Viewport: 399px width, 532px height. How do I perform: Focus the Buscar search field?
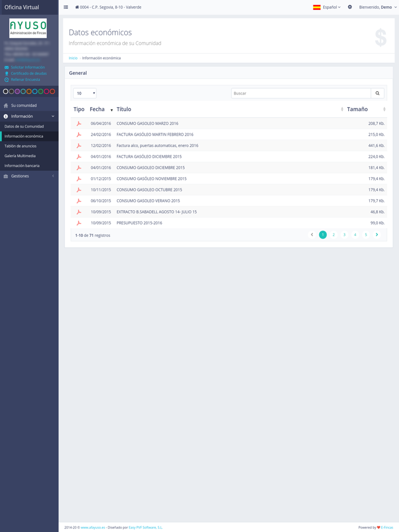[x=301, y=93]
